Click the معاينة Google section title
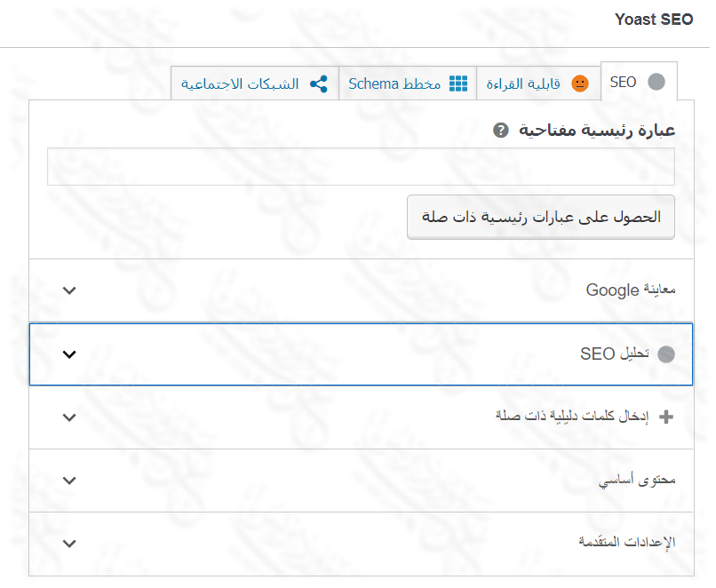 [x=631, y=290]
